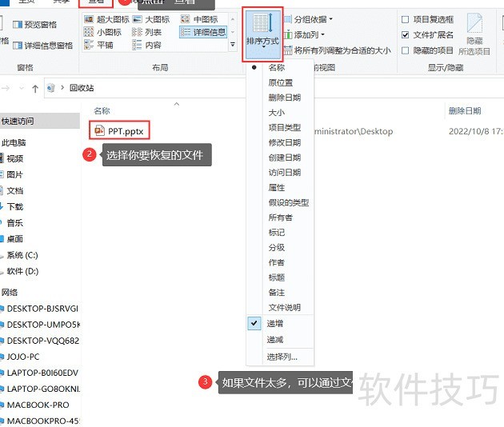The image size is (504, 427).
Task: Sort by 创建日期 in menu
Action: coord(285,158)
